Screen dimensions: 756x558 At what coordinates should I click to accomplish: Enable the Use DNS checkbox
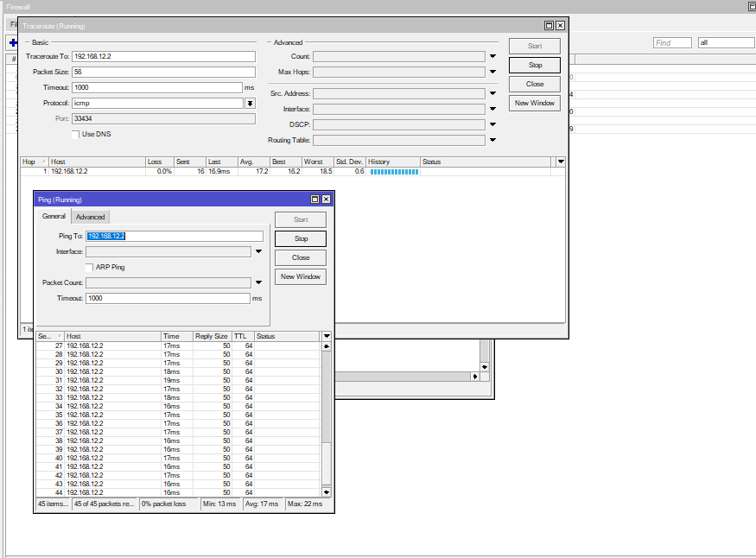[75, 134]
